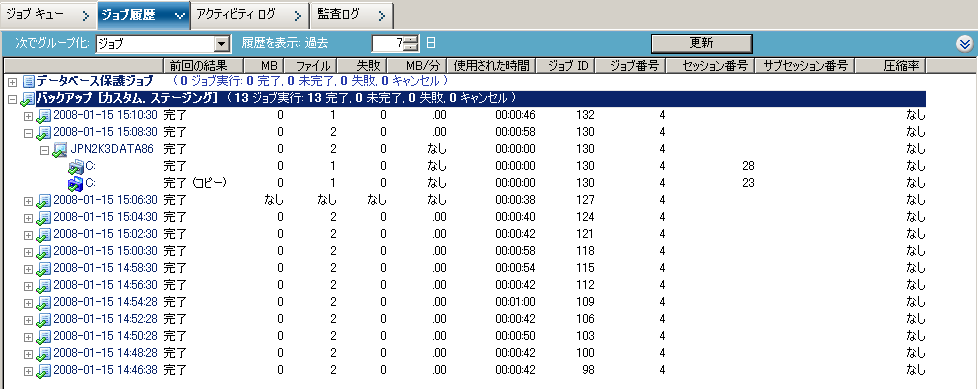Sort by MB column header
979x389 pixels.
point(264,65)
